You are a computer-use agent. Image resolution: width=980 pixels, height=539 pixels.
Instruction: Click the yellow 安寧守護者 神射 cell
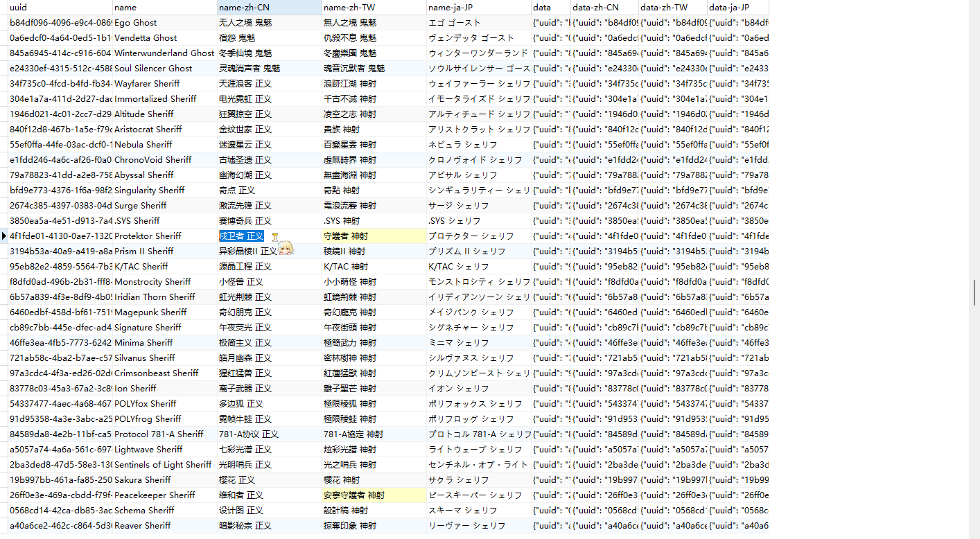click(x=374, y=495)
